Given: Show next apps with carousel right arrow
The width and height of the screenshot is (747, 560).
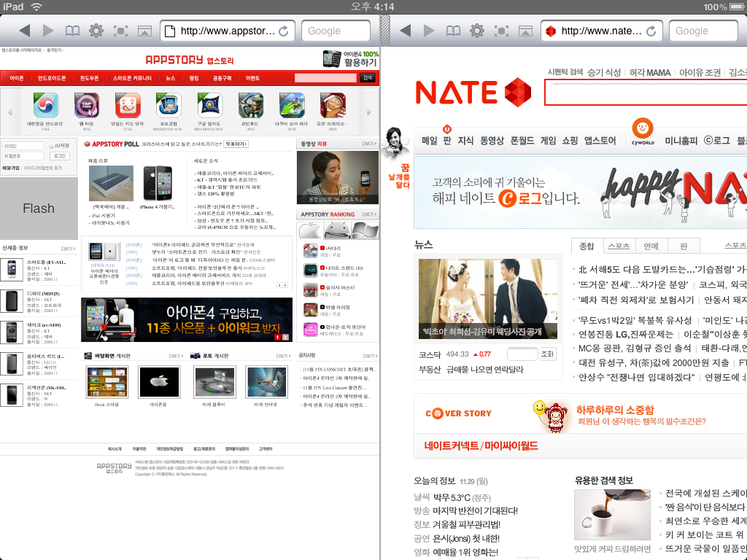Looking at the screenshot, I should [x=368, y=112].
